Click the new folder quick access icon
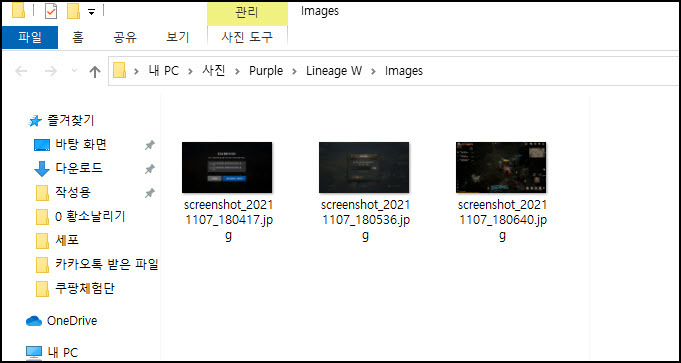This screenshot has height=363, width=681. [x=73, y=12]
